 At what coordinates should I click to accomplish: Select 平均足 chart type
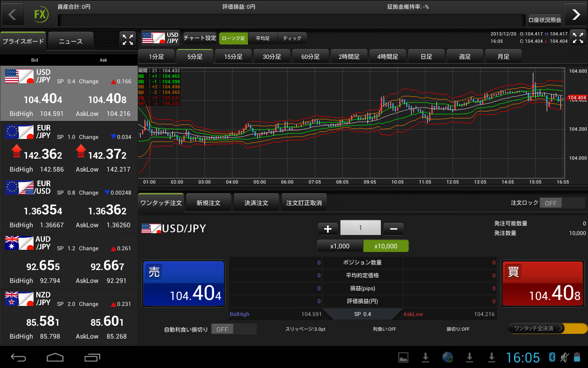click(263, 38)
